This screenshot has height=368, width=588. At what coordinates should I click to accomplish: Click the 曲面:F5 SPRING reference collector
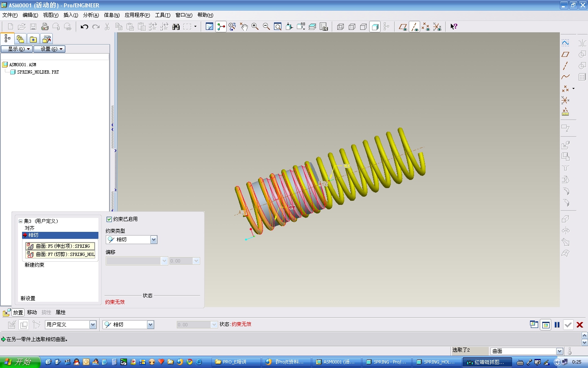[60, 246]
